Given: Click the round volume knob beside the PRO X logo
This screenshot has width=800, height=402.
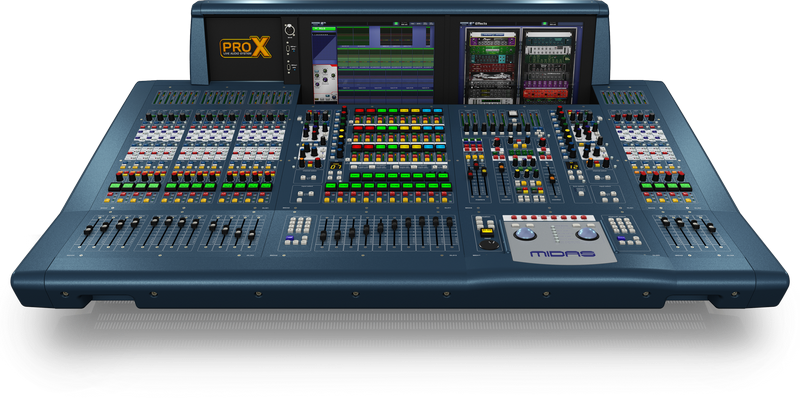Looking at the screenshot, I should pyautogui.click(x=290, y=29).
